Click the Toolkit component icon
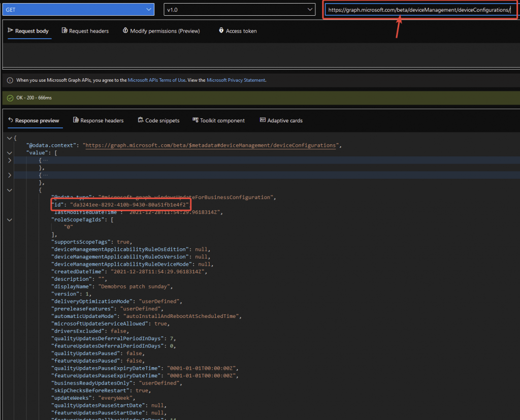The height and width of the screenshot is (420, 520). (196, 120)
